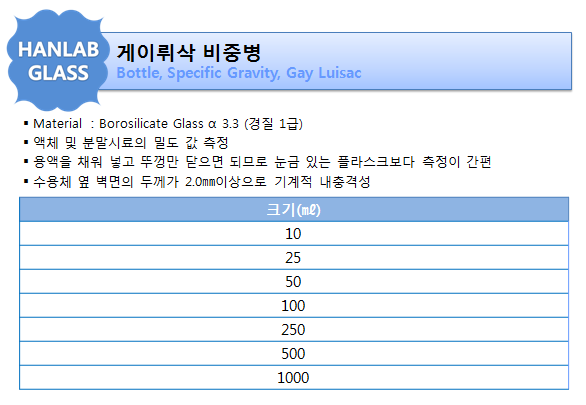586x405 pixels.
Task: Click the 크기(㎖) table header
Action: (x=294, y=210)
